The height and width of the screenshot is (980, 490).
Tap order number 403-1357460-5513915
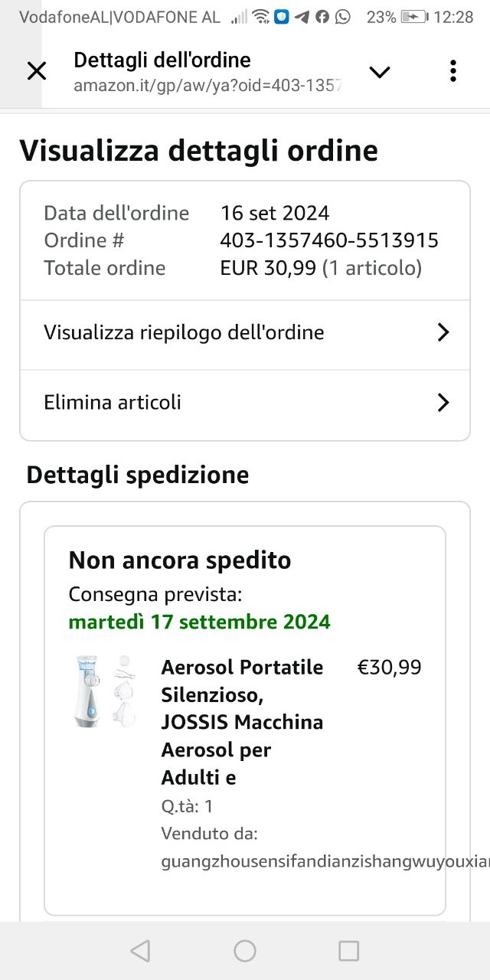(x=329, y=240)
